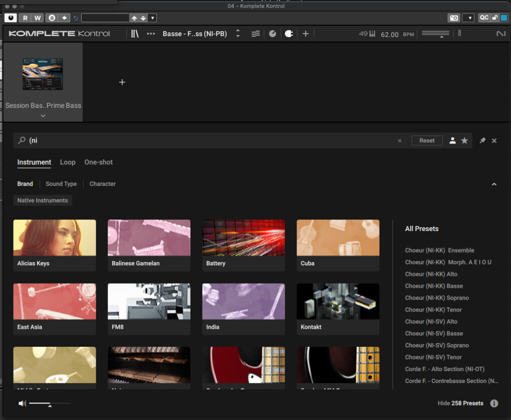Click the left arrow icon in top bar
This screenshot has width=511, height=420.
point(64,18)
